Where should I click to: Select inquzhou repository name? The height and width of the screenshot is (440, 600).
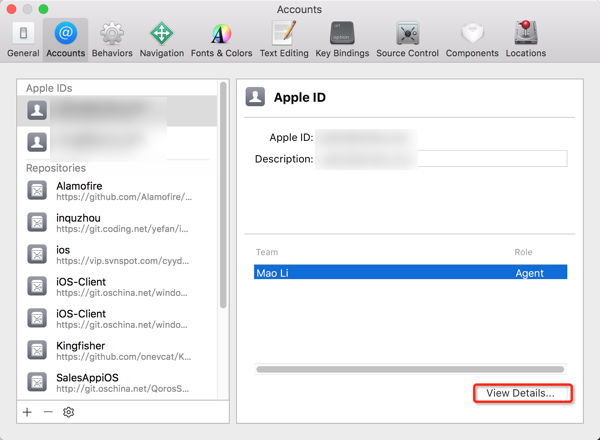coord(78,218)
